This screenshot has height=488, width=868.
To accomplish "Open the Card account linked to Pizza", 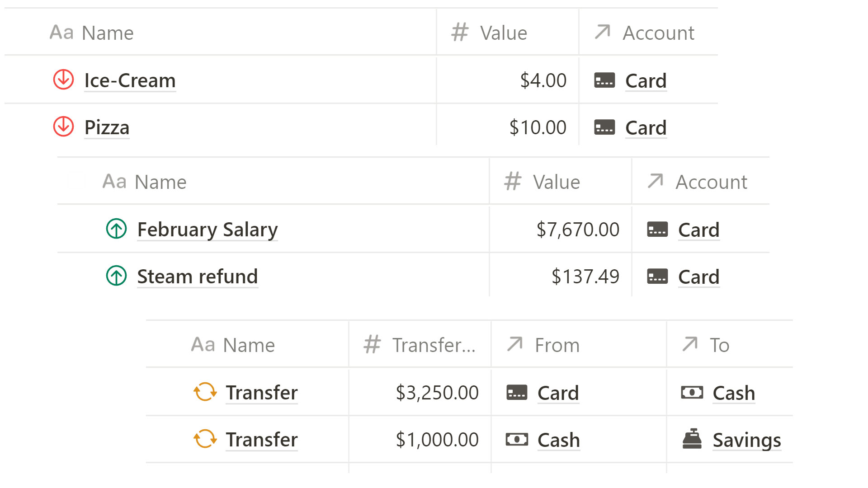I will point(646,128).
